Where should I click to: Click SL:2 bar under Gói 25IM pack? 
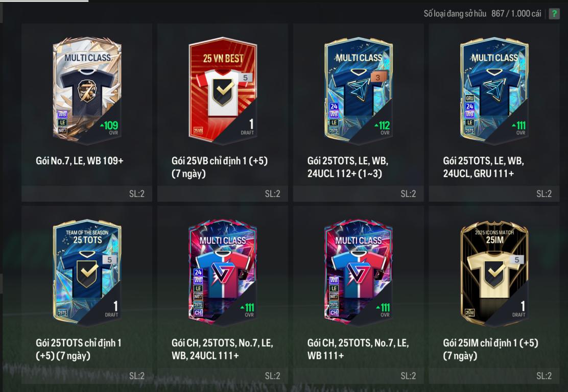click(494, 376)
